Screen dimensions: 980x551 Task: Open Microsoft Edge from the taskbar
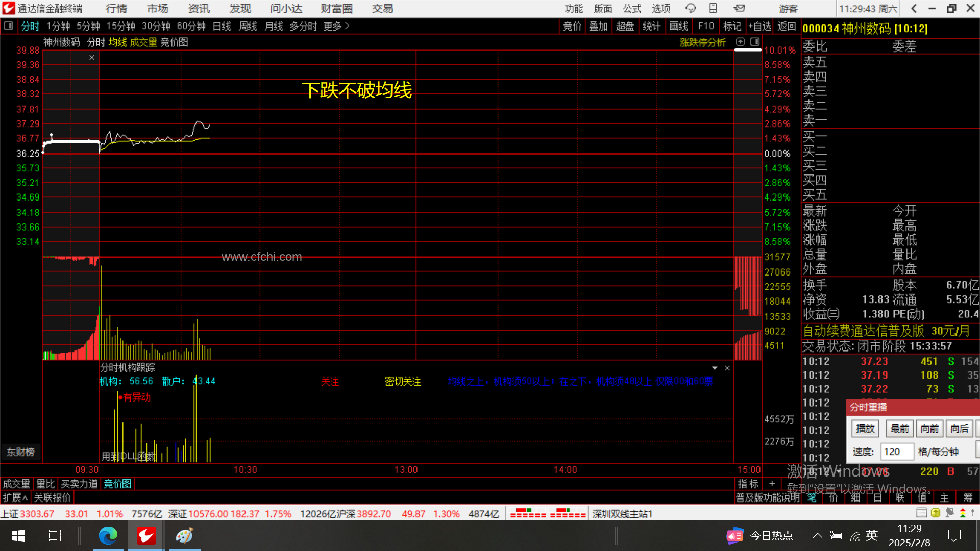[x=108, y=535]
